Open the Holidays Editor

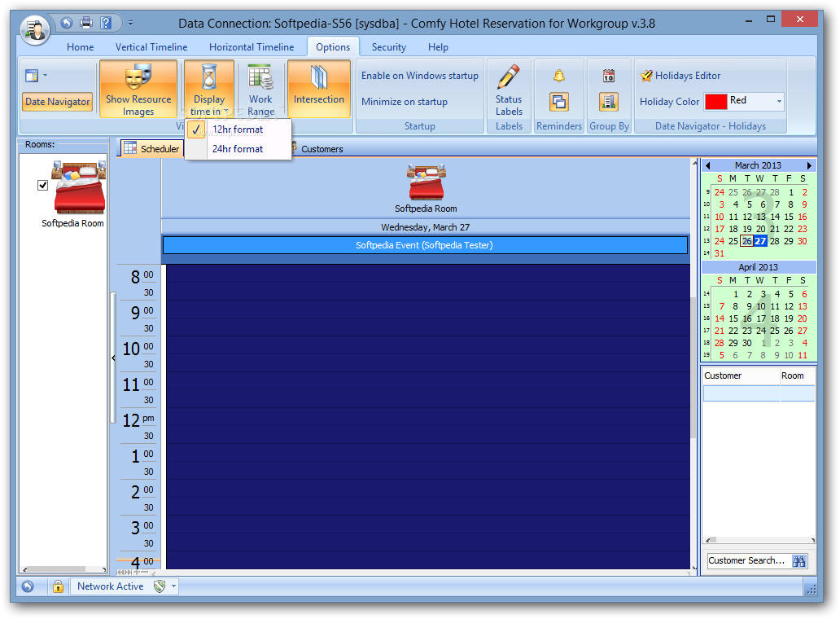pos(680,76)
